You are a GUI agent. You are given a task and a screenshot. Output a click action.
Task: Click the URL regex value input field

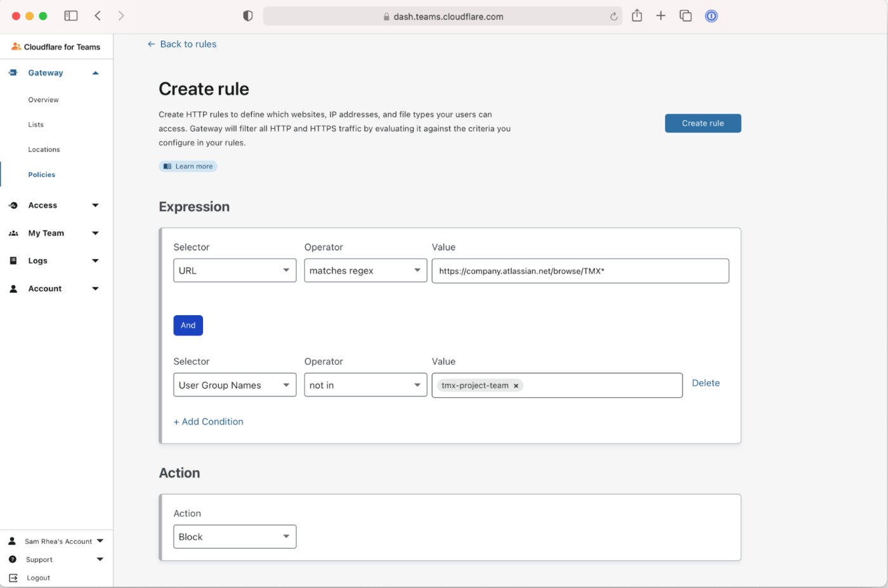point(580,271)
